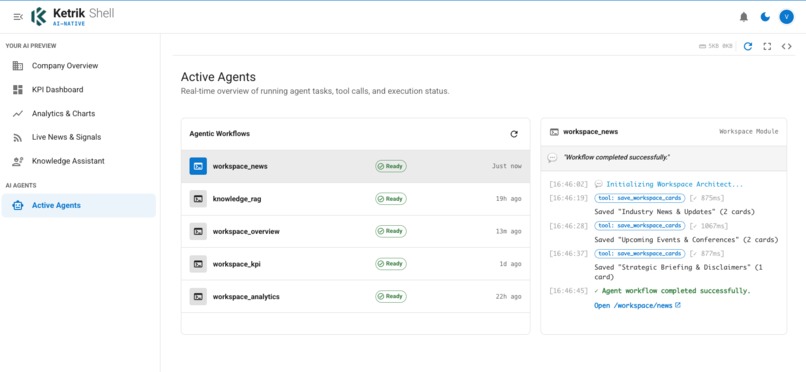Click the terminal icon in the workspace_news panel header
The height and width of the screenshot is (372, 806).
coord(554,132)
